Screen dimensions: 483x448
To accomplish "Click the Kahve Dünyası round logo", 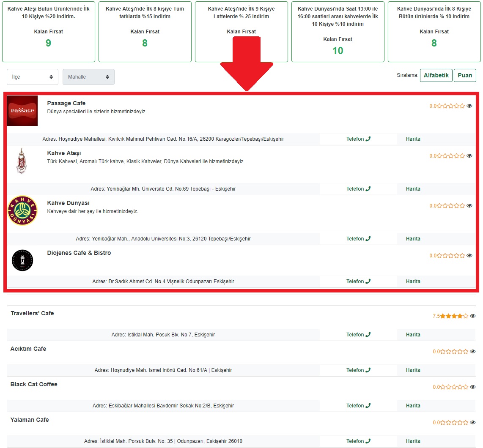I will (x=22, y=210).
